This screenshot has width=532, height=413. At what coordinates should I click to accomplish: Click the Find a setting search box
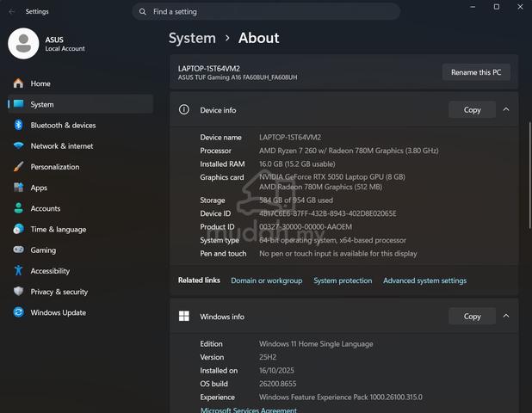pyautogui.click(x=266, y=12)
